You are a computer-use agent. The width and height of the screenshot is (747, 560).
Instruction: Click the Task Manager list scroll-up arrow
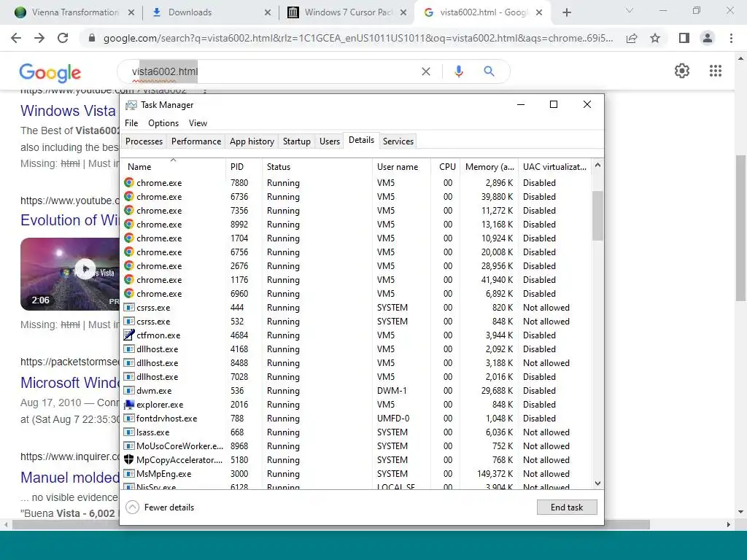[597, 166]
